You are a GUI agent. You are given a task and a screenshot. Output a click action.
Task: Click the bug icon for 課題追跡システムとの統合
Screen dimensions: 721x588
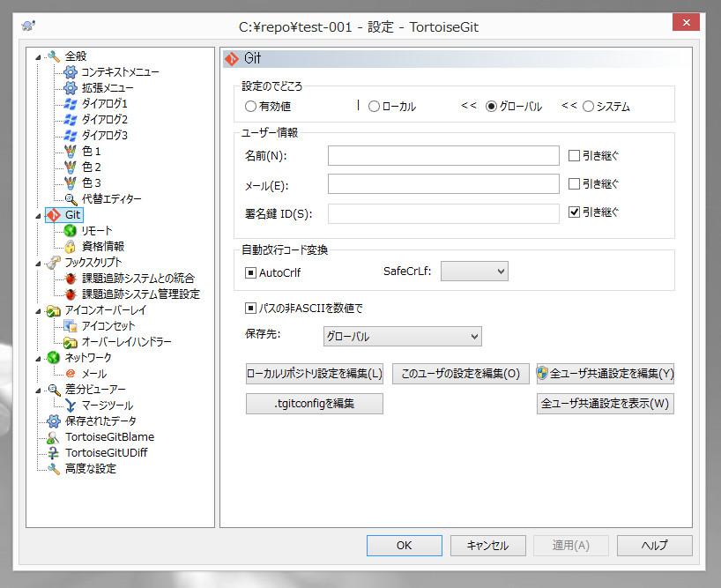coord(70,279)
